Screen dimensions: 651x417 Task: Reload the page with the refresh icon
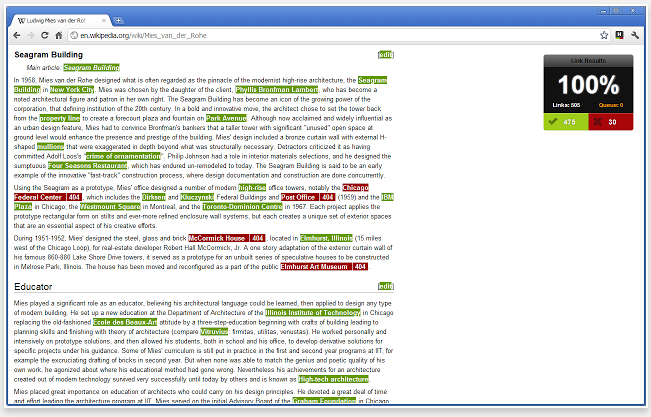point(45,35)
